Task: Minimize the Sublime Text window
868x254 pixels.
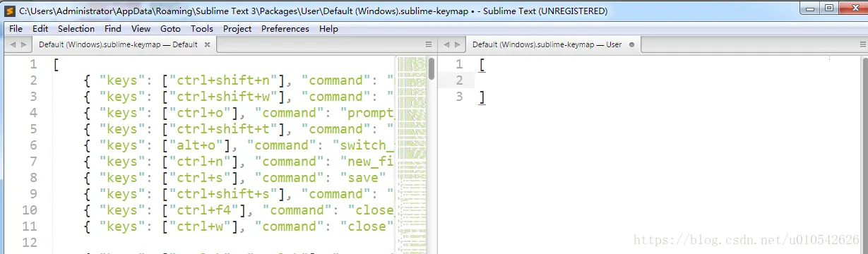Action: pyautogui.click(x=810, y=8)
